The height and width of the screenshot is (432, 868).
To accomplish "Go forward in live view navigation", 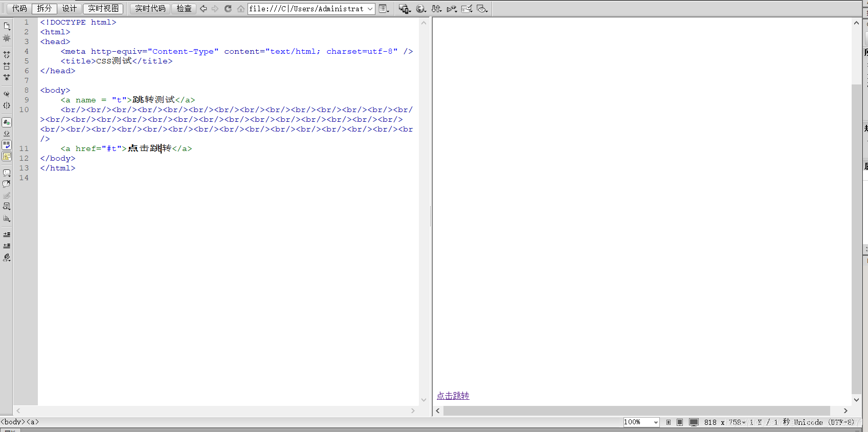I will 215,9.
